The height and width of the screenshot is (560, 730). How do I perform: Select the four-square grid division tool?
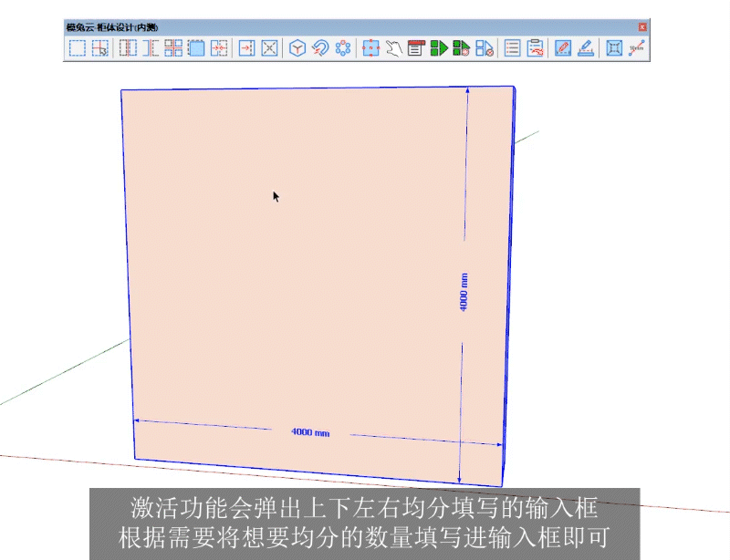175,48
